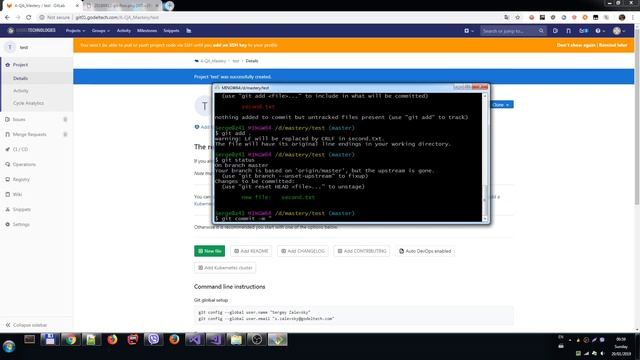The image size is (640, 360).
Task: Expand the user avatar dropdown
Action: [x=619, y=31]
